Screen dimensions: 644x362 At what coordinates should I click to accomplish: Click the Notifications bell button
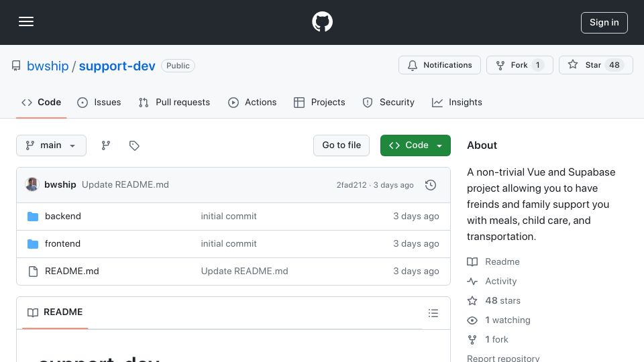click(x=439, y=65)
